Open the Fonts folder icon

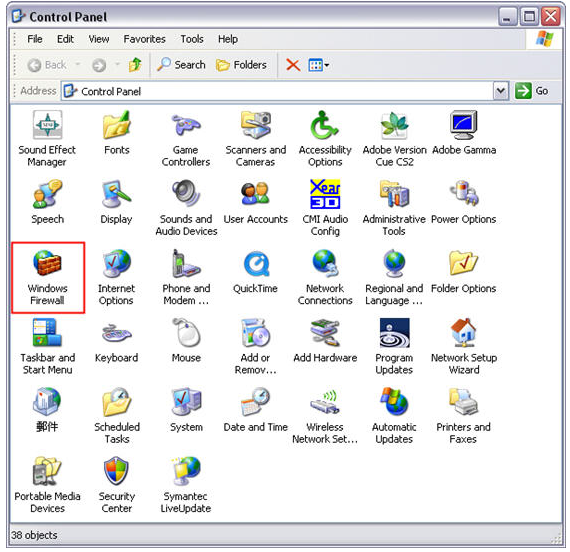click(x=117, y=133)
